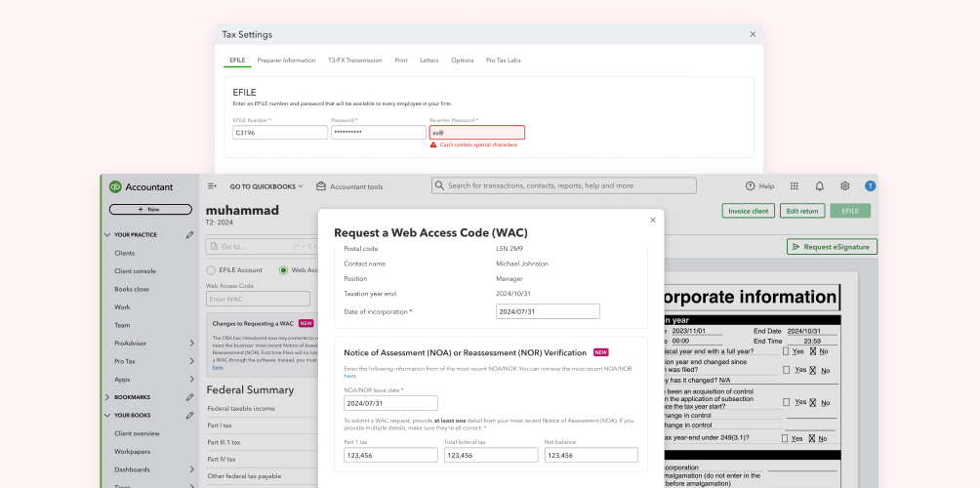Collapse the YOUR PRACTICE section
The image size is (980, 488).
click(106, 235)
